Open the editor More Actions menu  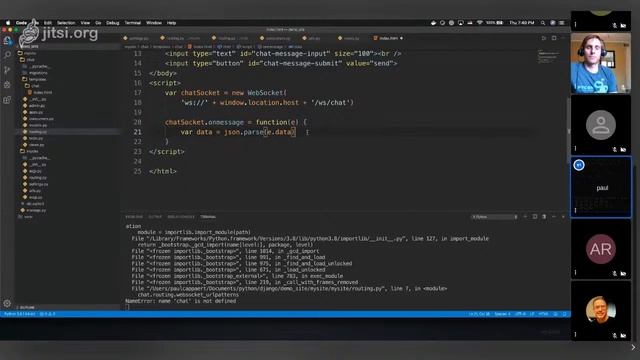coord(563,38)
